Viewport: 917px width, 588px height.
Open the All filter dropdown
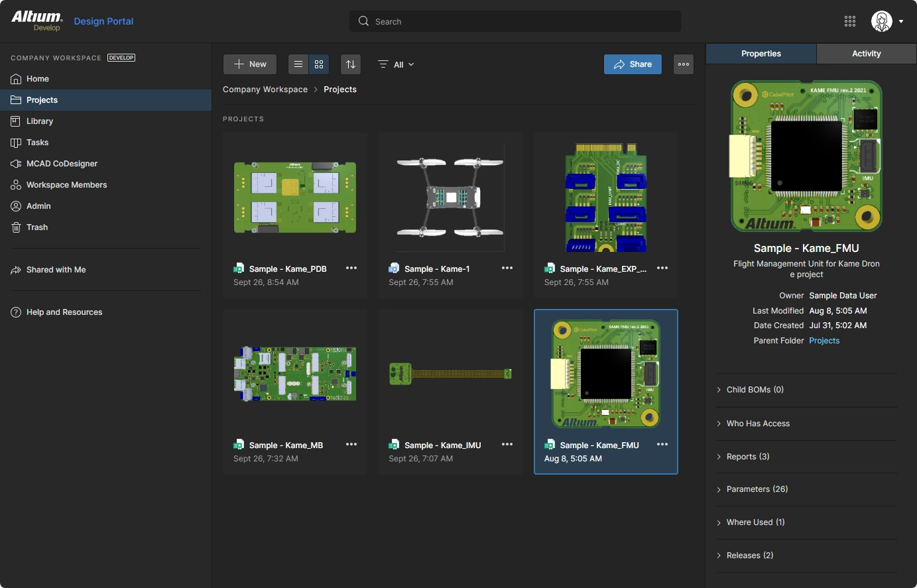pyautogui.click(x=396, y=64)
